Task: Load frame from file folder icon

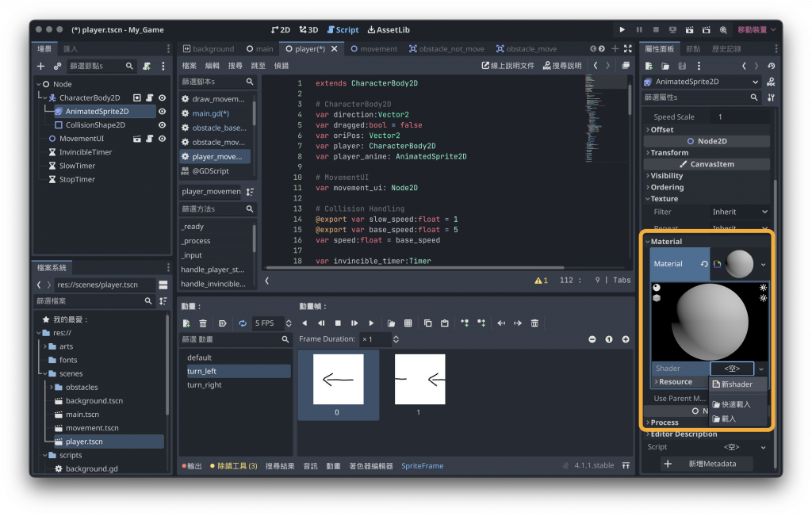Action: click(391, 323)
